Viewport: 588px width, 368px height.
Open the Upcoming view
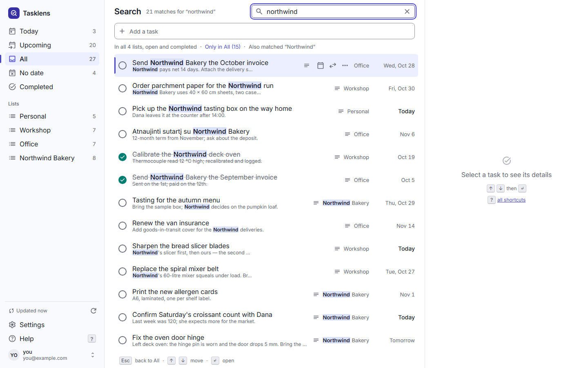pos(52,45)
